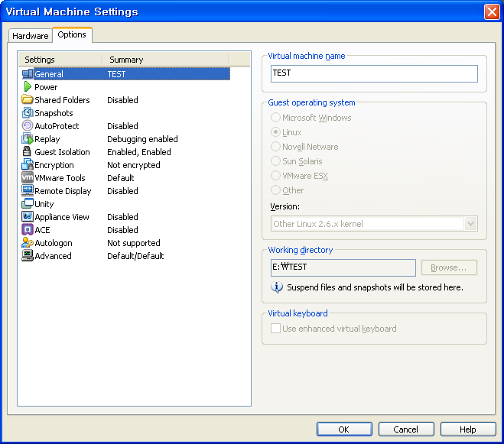Select the Appliance View row
The height and width of the screenshot is (444, 504).
[x=125, y=217]
